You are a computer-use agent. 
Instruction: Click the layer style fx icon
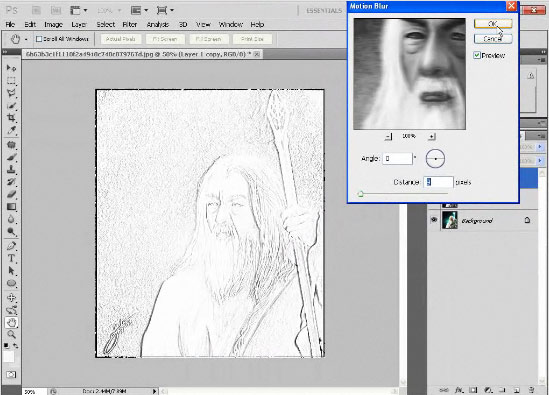[459, 390]
